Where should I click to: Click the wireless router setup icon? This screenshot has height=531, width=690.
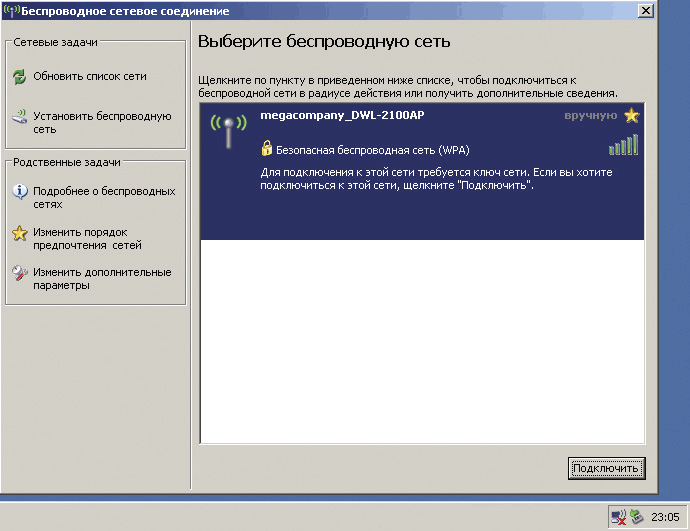coord(19,117)
